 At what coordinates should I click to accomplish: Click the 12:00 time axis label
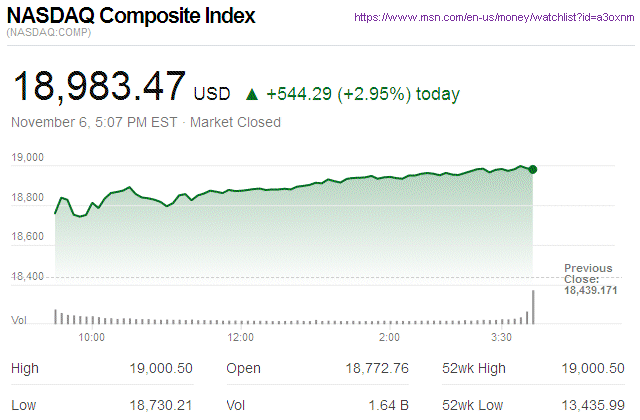241,338
